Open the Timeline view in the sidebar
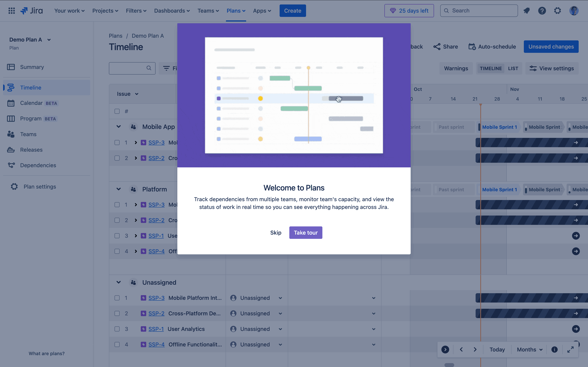Viewport: 588px width, 367px height. (x=31, y=87)
